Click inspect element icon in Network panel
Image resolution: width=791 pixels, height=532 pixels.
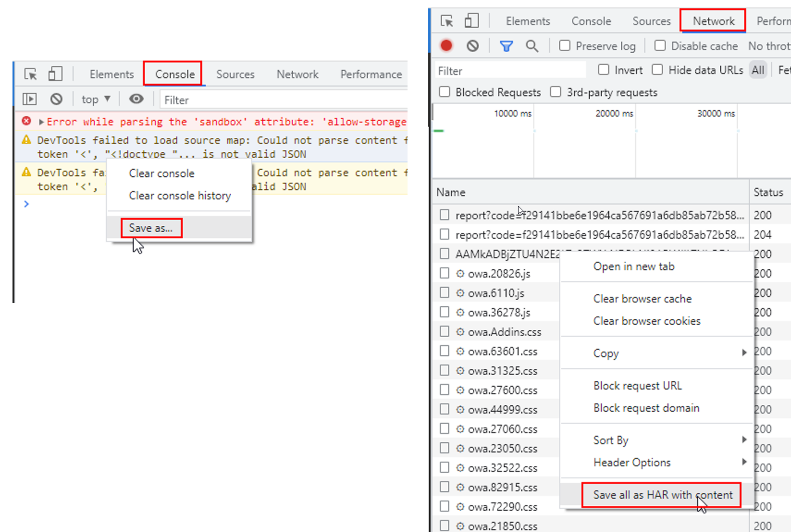coord(447,21)
